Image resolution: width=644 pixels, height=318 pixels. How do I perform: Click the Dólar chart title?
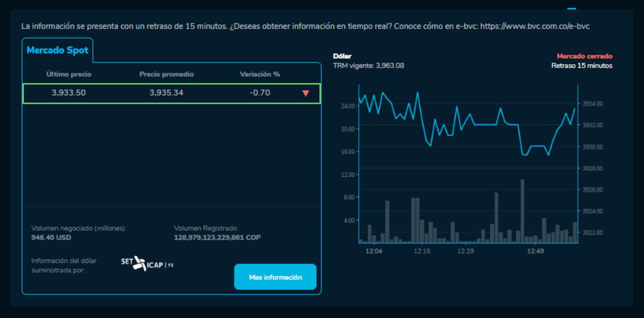click(342, 56)
